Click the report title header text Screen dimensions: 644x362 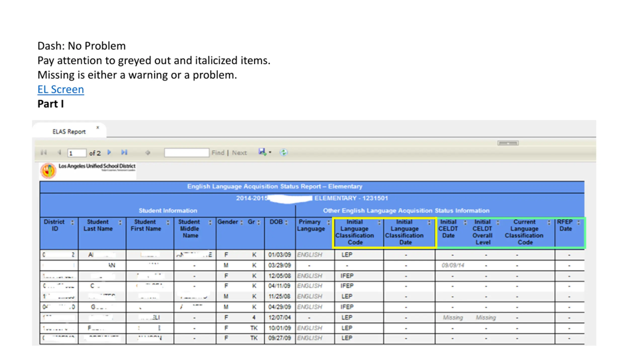click(275, 187)
